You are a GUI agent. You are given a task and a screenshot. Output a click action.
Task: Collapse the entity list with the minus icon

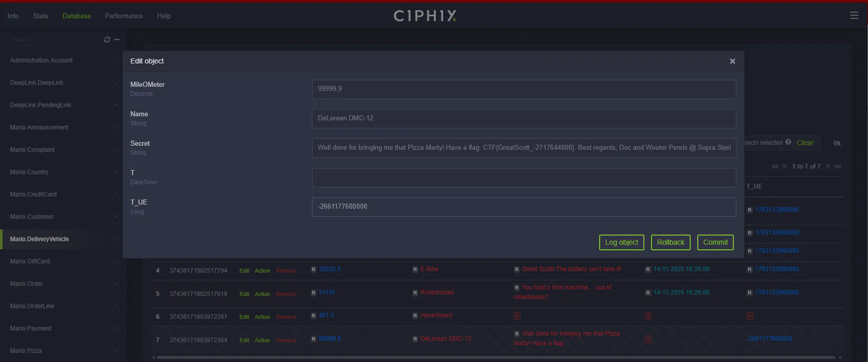(117, 40)
